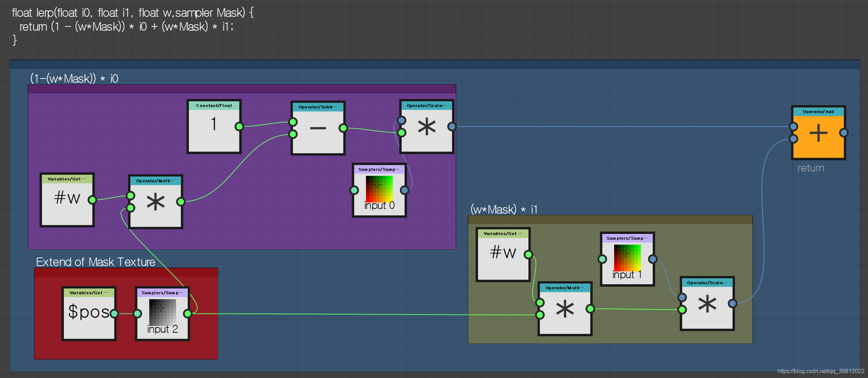The image size is (868, 378).
Task: Click the purple group header bar
Action: pyautogui.click(x=242, y=89)
